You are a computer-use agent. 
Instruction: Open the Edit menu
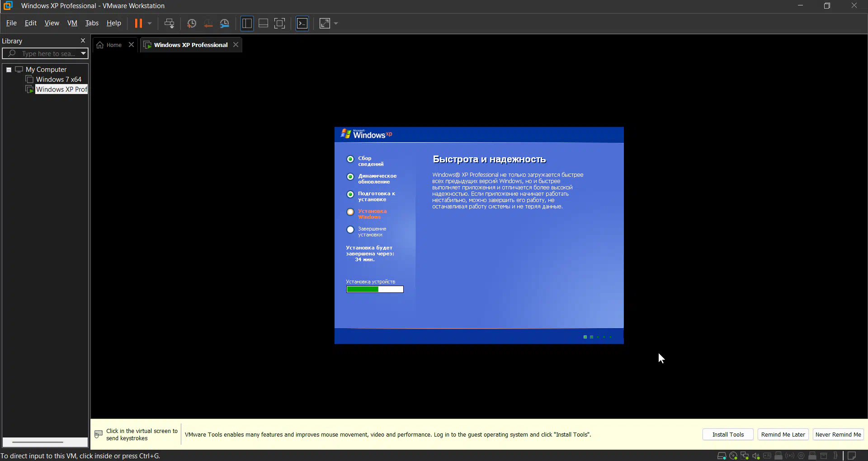point(31,23)
